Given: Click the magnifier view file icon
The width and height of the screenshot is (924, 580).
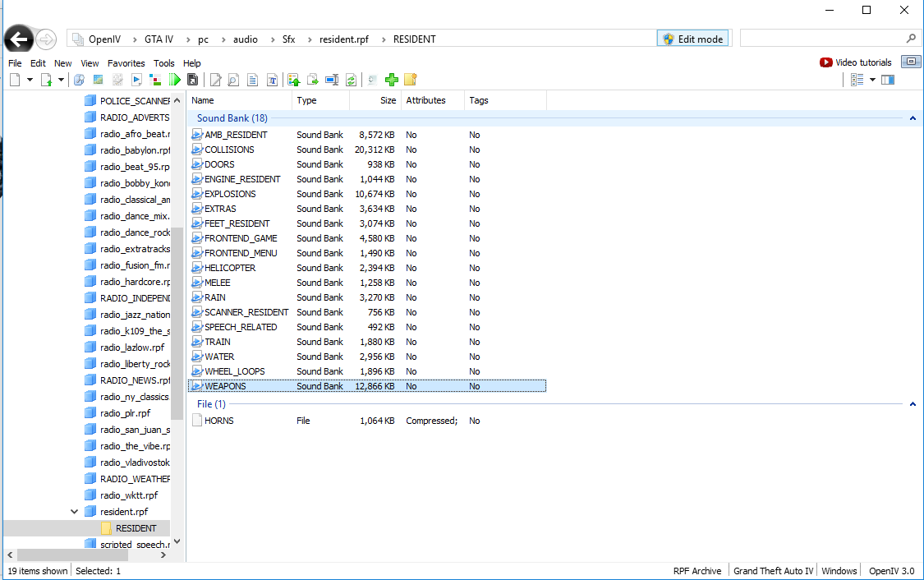Looking at the screenshot, I should coord(233,80).
